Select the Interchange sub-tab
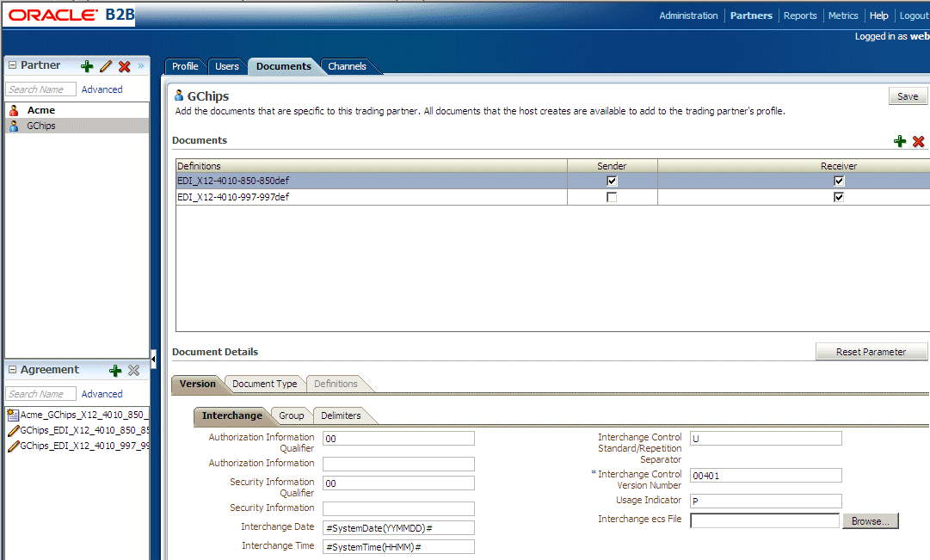The height and width of the screenshot is (560, 930). click(232, 415)
